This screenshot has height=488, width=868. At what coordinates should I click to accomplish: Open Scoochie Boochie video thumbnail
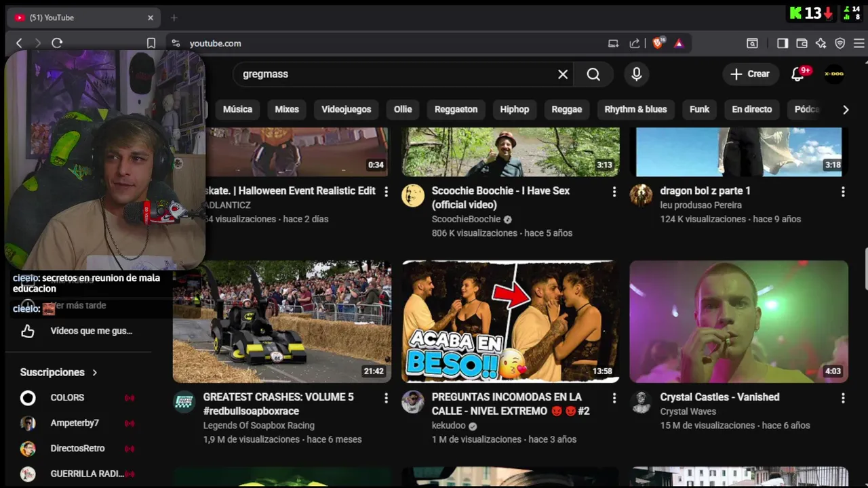510,152
